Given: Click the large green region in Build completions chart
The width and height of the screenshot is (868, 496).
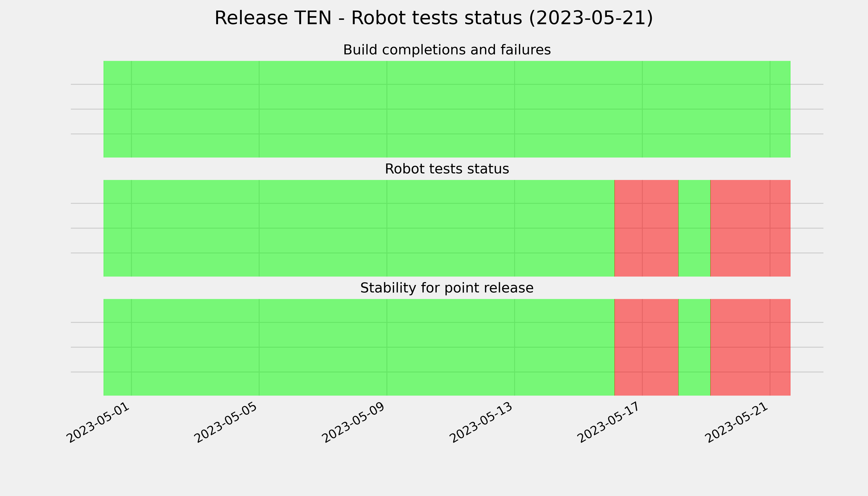Looking at the screenshot, I should [447, 109].
